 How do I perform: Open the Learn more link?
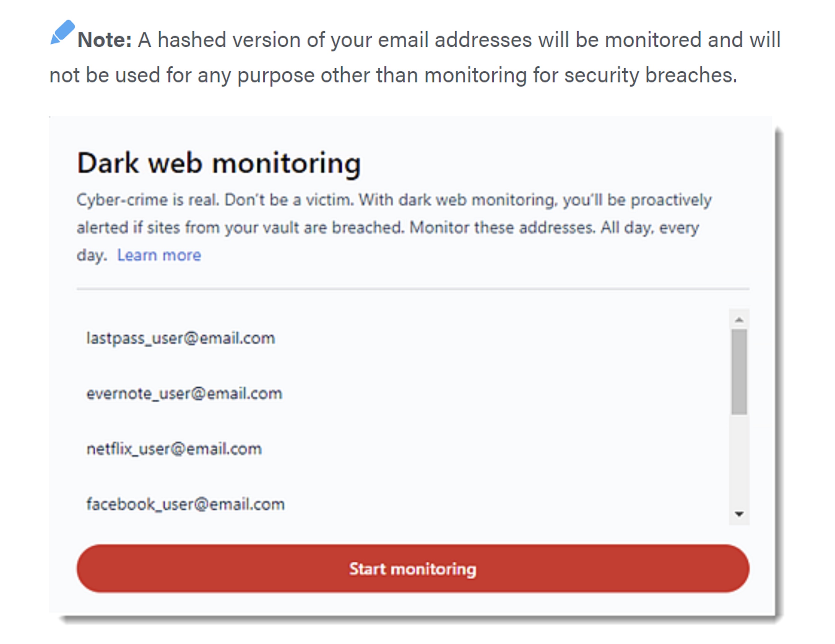(159, 255)
